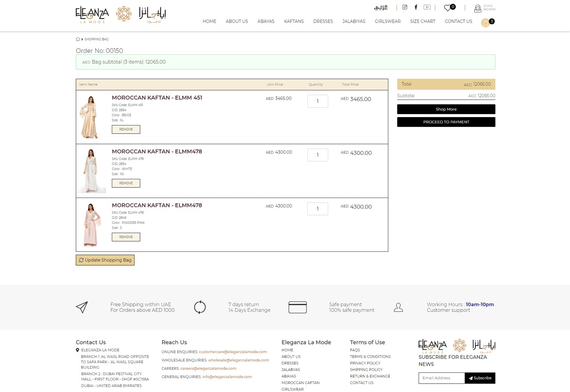Image resolution: width=570 pixels, height=392 pixels.
Task: Open the Facebook icon link
Action: coord(416,7)
